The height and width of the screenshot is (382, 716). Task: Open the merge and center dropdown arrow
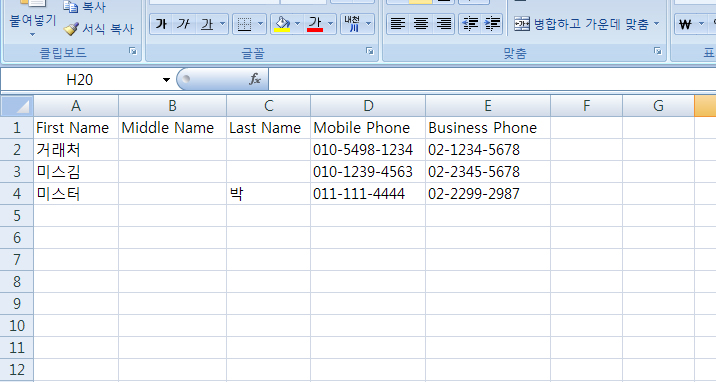point(657,24)
